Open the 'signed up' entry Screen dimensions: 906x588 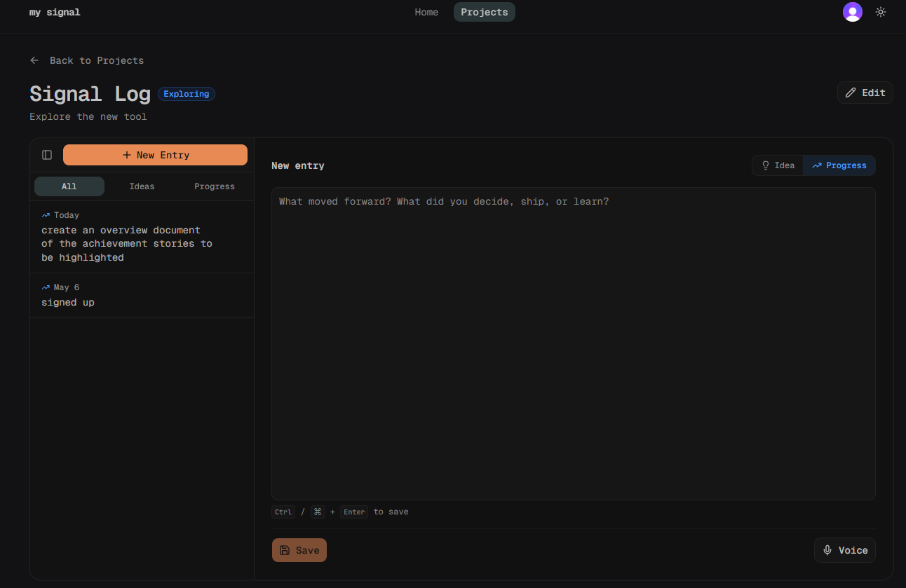[142, 296]
